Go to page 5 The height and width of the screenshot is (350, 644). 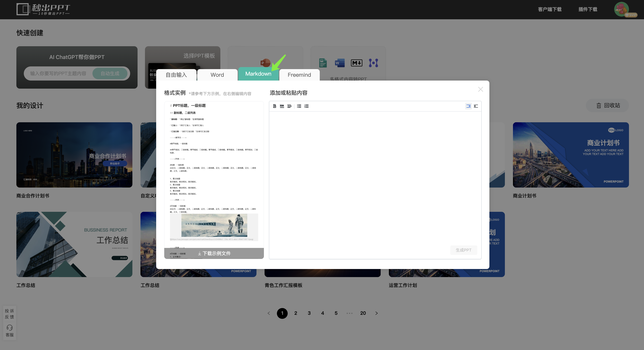[336, 313]
